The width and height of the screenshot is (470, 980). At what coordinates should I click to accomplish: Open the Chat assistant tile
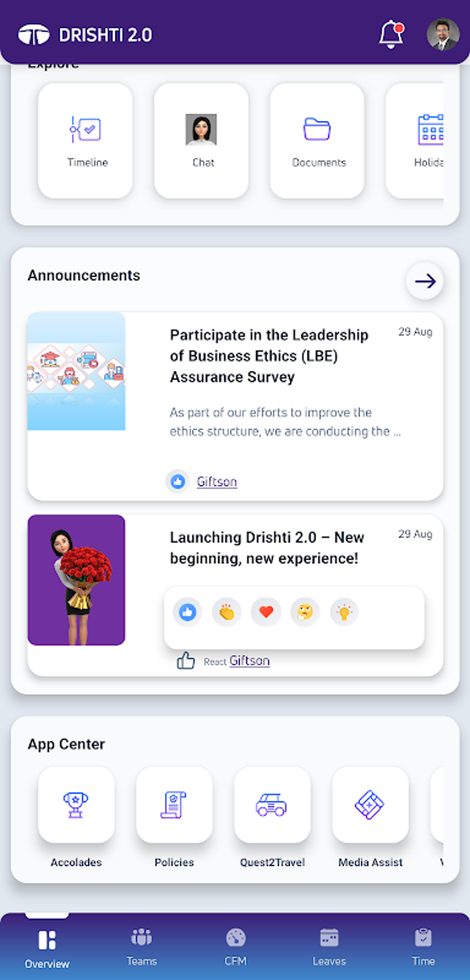(x=201, y=141)
